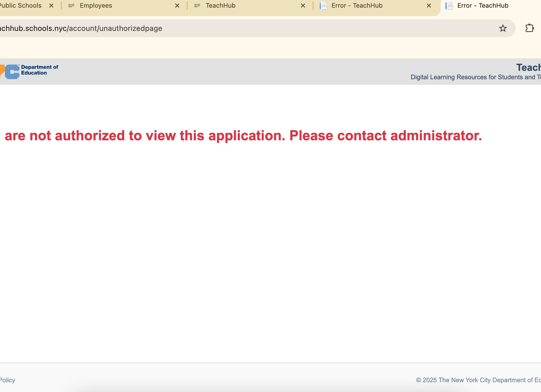Click the active Error - TeachHub tab title
Screen dimensions: 541x392
click(483, 6)
